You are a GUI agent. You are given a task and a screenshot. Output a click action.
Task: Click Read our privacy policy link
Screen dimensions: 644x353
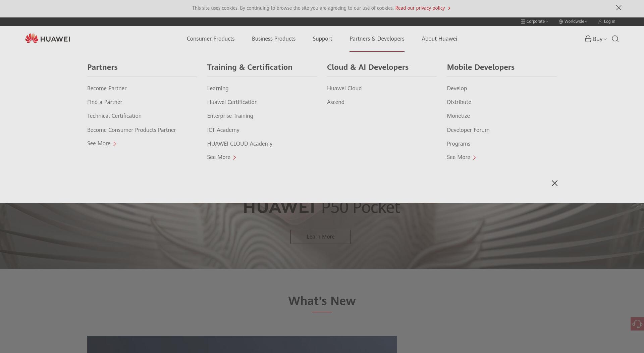(420, 8)
